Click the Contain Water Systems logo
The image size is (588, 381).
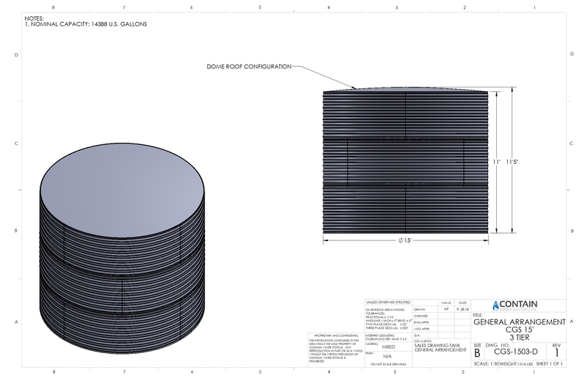tap(515, 305)
